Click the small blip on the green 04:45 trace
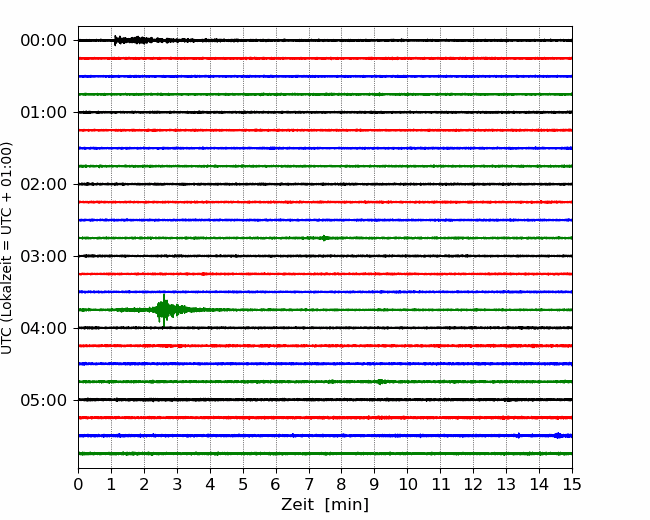Screen dimensions: 650x520 380,382
